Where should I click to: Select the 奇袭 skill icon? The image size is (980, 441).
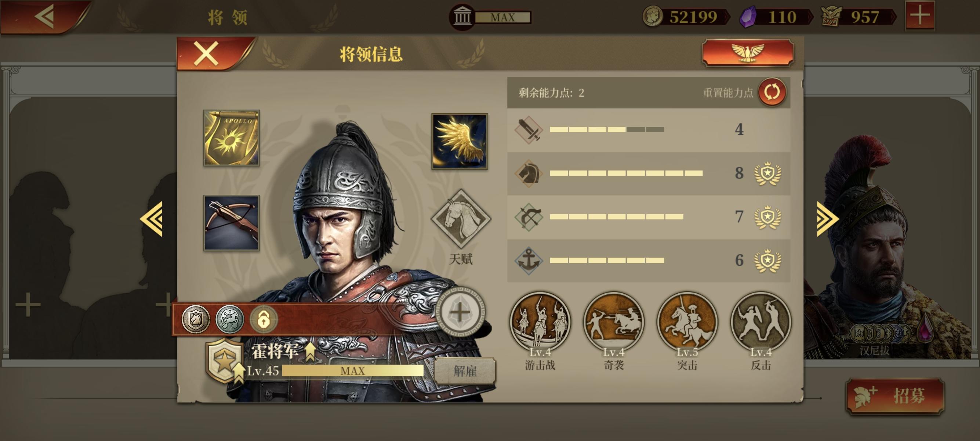tap(614, 322)
